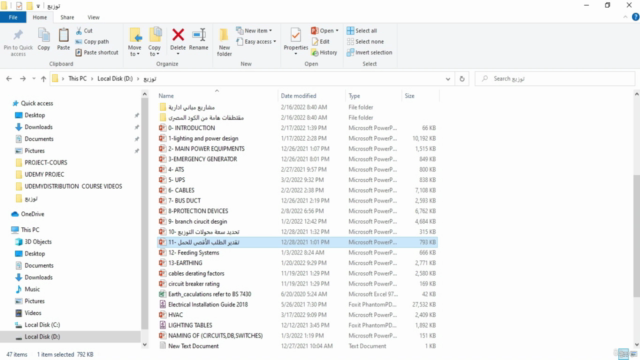Click Paste shortcut in ribbon
Image resolution: width=640 pixels, height=360 pixels.
pos(97,52)
